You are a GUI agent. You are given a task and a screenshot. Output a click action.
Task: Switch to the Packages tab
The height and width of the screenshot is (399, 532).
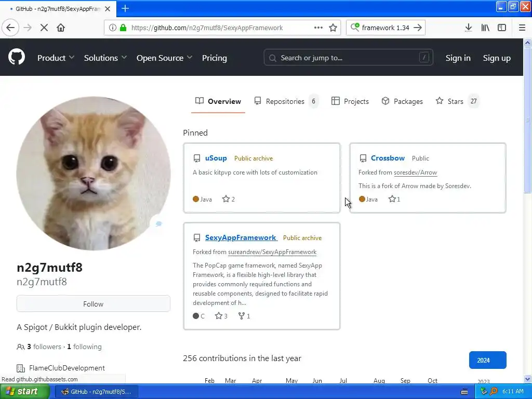coord(402,101)
